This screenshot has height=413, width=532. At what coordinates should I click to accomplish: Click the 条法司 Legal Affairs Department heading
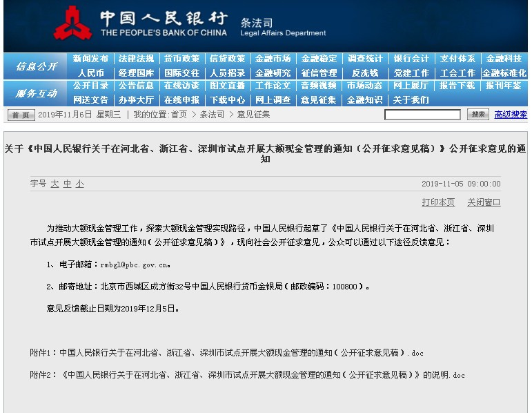pyautogui.click(x=283, y=27)
